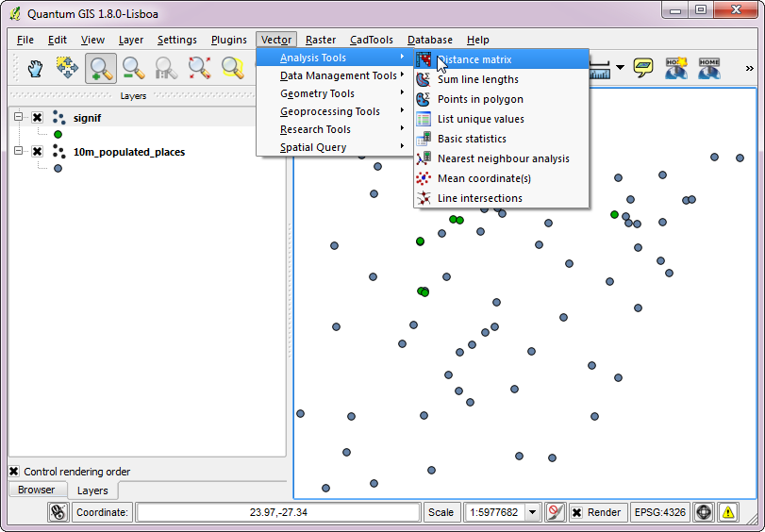
Task: Open the Layer menu
Action: tap(131, 40)
